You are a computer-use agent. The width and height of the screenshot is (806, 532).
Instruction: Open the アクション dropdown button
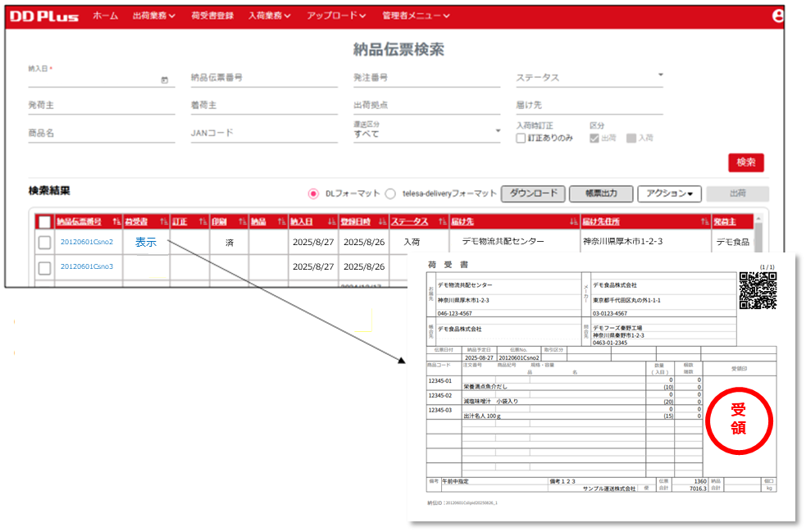point(669,193)
